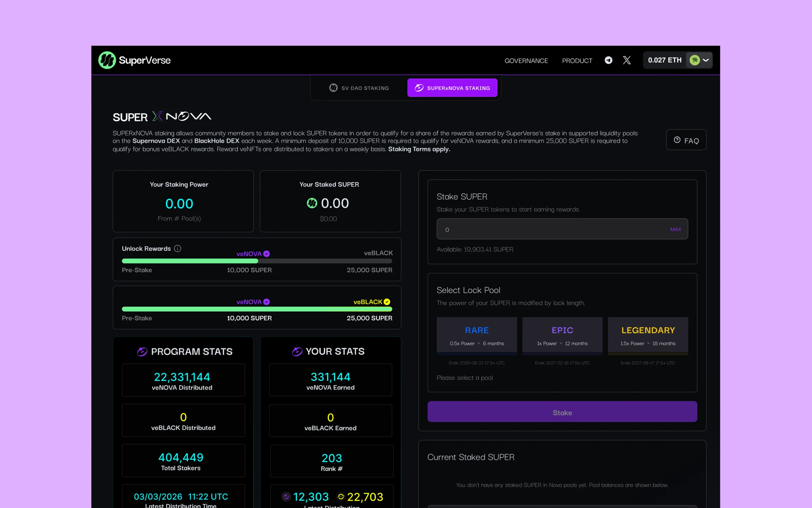Image resolution: width=812 pixels, height=508 pixels.
Task: Click Ends 2026-08-22 17:54 UTC text
Action: pyautogui.click(x=477, y=363)
